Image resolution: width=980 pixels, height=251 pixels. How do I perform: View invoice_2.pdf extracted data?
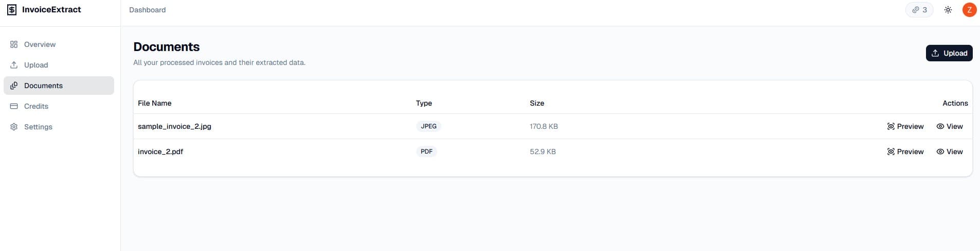[949, 152]
